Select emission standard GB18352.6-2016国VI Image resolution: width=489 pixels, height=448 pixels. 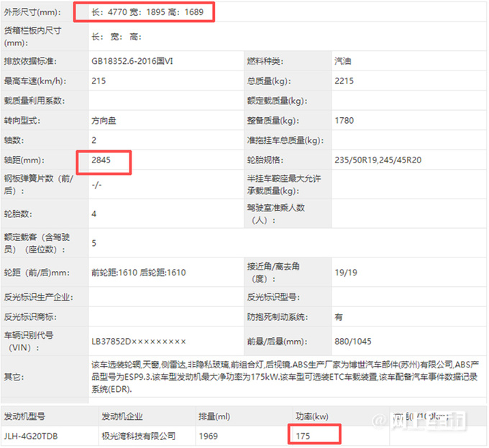pyautogui.click(x=132, y=61)
